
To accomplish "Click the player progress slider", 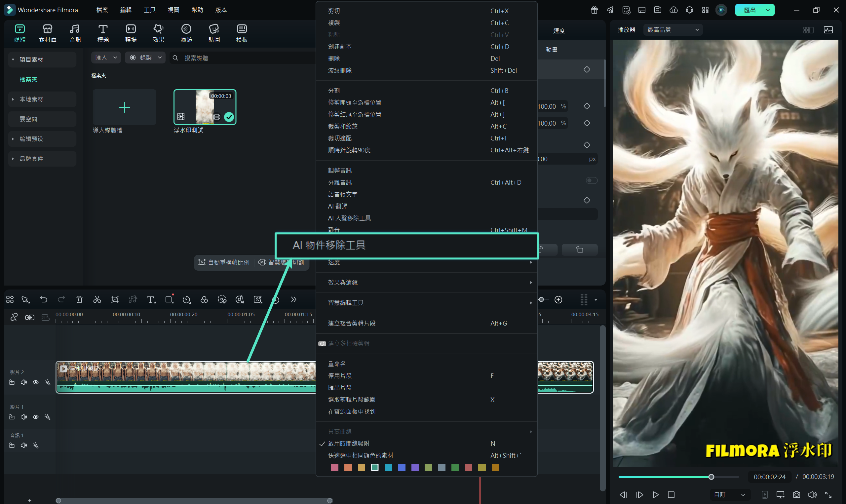I will [678, 477].
